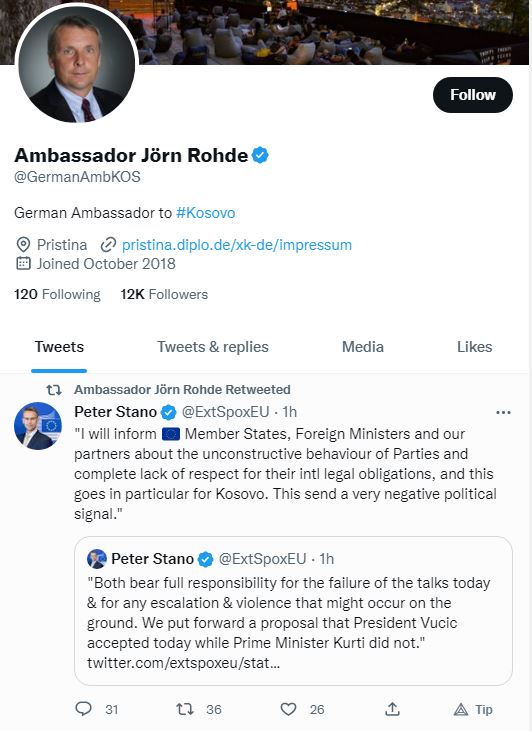Image resolution: width=532 pixels, height=731 pixels.
Task: Click the link icon beside the website URL
Action: click(108, 245)
